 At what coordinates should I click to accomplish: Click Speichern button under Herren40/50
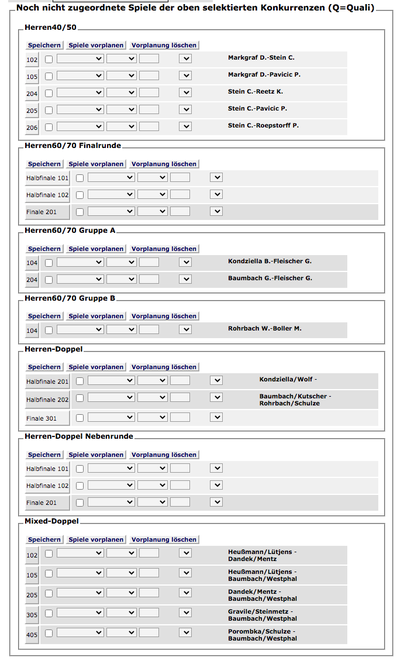[44, 45]
